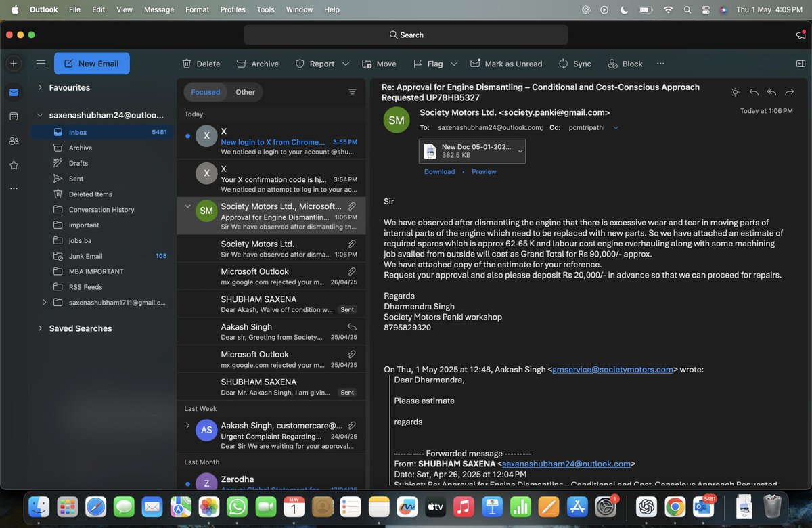Open the Message menu in menu bar

coord(159,9)
